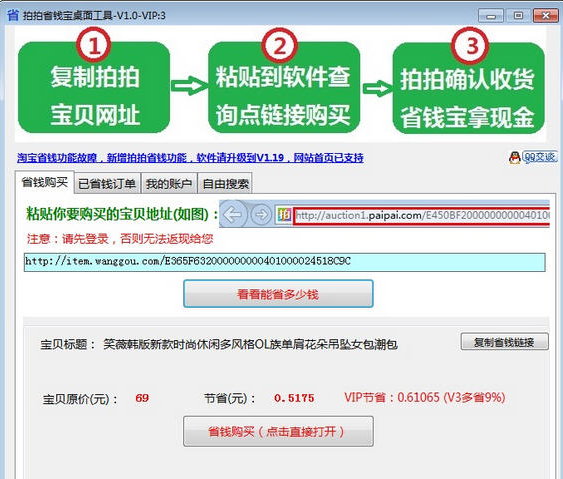Click the red circled number 3 badge

(471, 46)
